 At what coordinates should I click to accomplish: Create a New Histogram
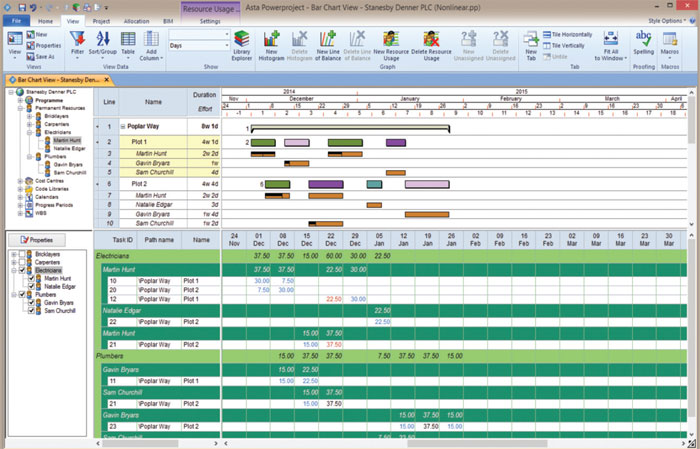click(272, 45)
